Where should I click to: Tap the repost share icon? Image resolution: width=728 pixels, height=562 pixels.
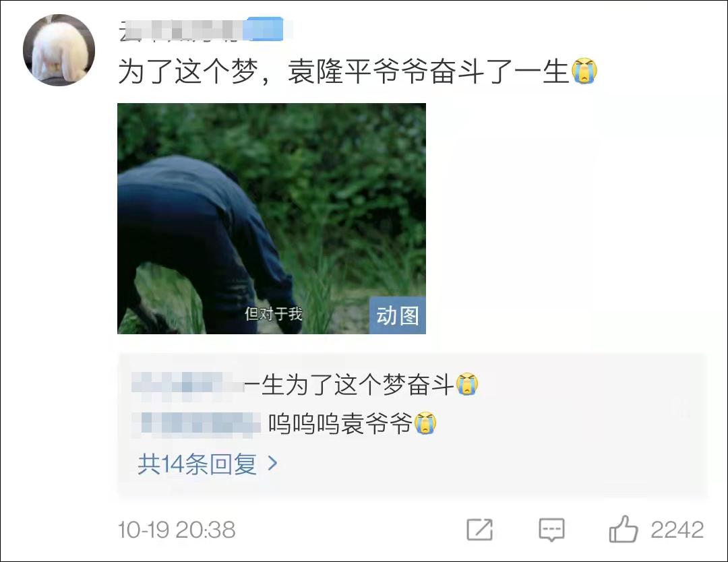tap(479, 530)
